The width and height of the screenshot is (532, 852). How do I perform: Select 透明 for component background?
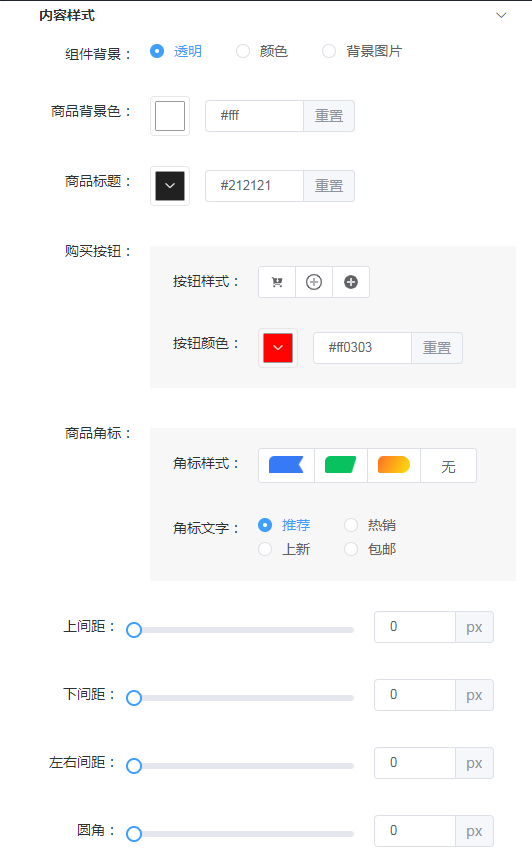(x=176, y=51)
